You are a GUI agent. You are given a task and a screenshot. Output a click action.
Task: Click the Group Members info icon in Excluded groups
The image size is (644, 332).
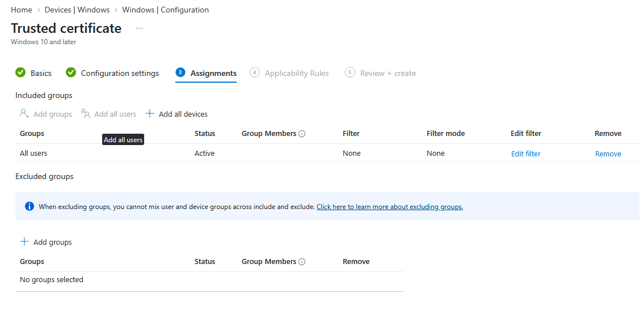tap(302, 262)
